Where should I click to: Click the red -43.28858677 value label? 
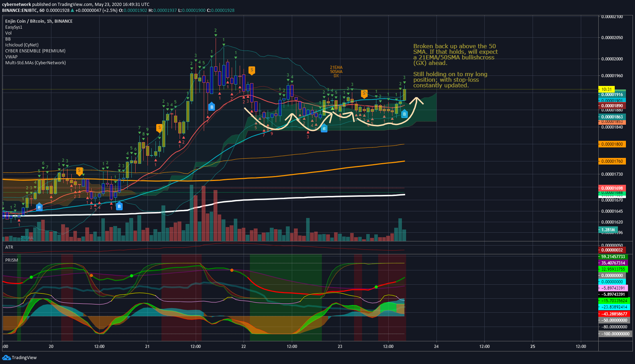click(614, 314)
